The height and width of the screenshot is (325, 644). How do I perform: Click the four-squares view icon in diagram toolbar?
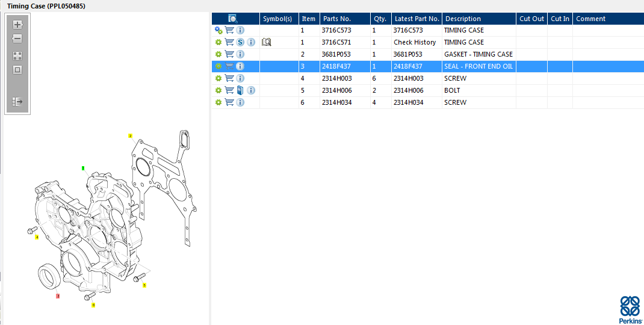coord(17,56)
